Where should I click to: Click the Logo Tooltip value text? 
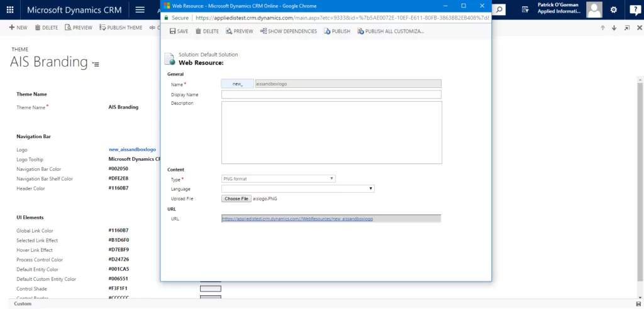click(x=135, y=160)
